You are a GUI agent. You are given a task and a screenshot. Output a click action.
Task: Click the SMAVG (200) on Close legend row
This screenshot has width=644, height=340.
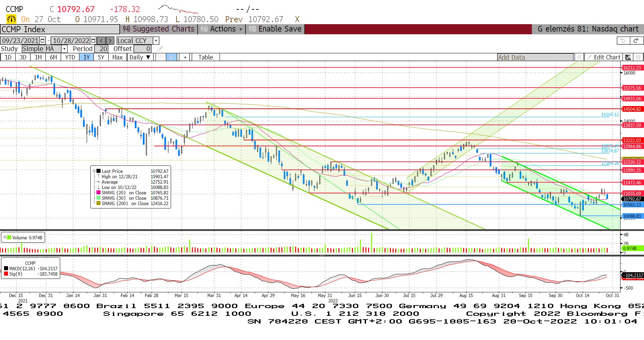132,203
